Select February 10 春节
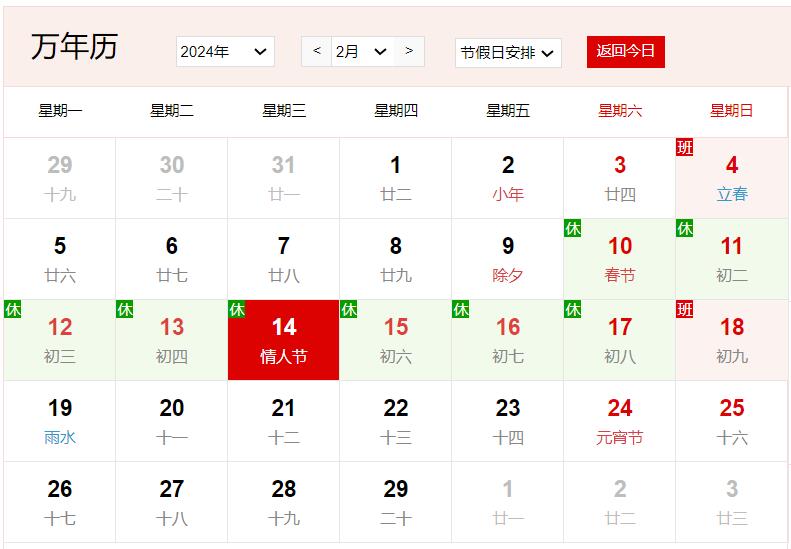 [620, 259]
